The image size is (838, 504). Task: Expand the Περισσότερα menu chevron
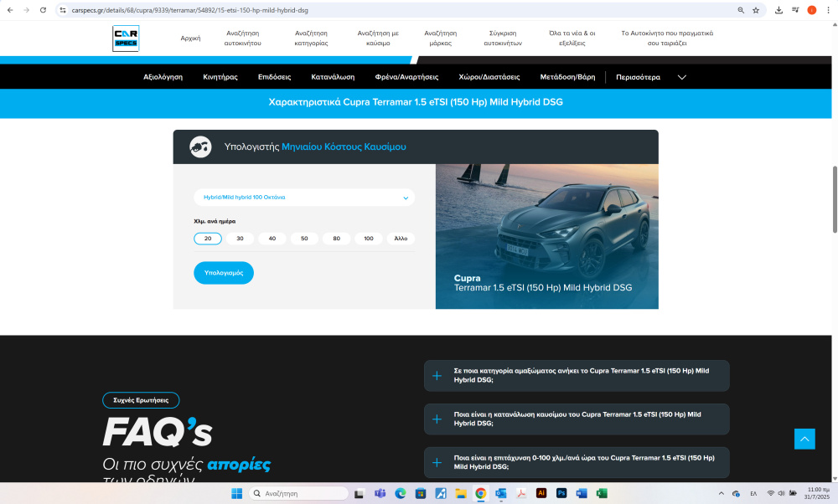pyautogui.click(x=682, y=77)
